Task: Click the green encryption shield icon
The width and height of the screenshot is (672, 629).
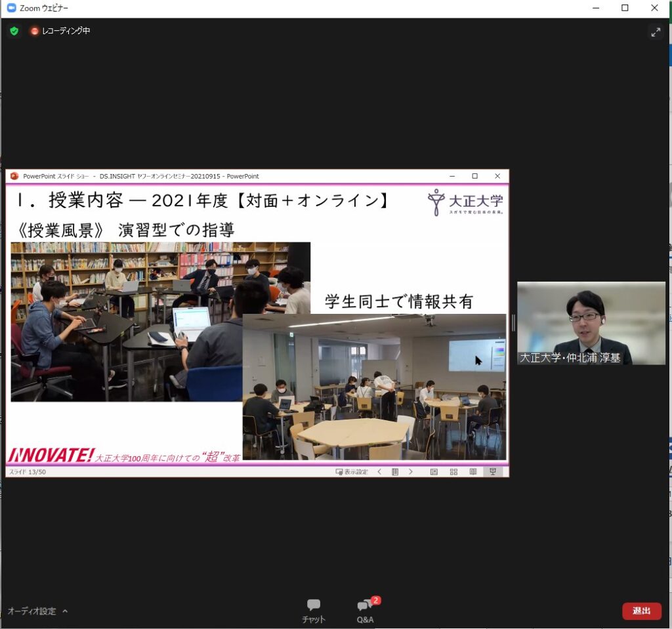Action: click(14, 31)
